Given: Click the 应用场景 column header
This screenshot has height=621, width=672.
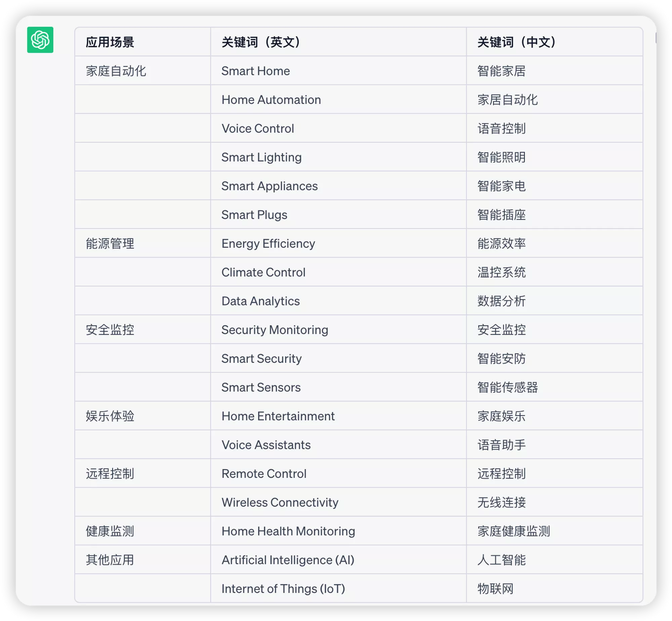Looking at the screenshot, I should coord(110,42).
